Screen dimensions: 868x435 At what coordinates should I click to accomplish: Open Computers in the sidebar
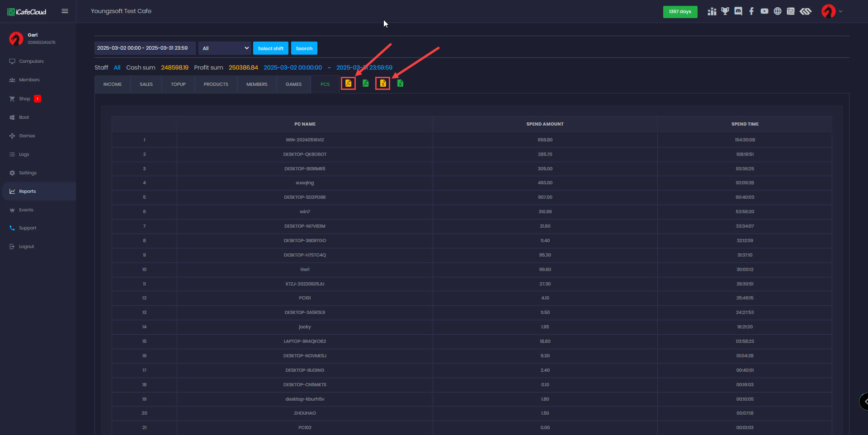(31, 61)
